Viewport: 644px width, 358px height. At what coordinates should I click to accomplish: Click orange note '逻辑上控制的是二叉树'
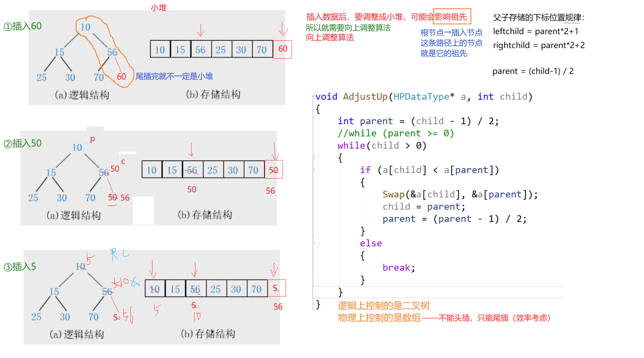click(384, 306)
